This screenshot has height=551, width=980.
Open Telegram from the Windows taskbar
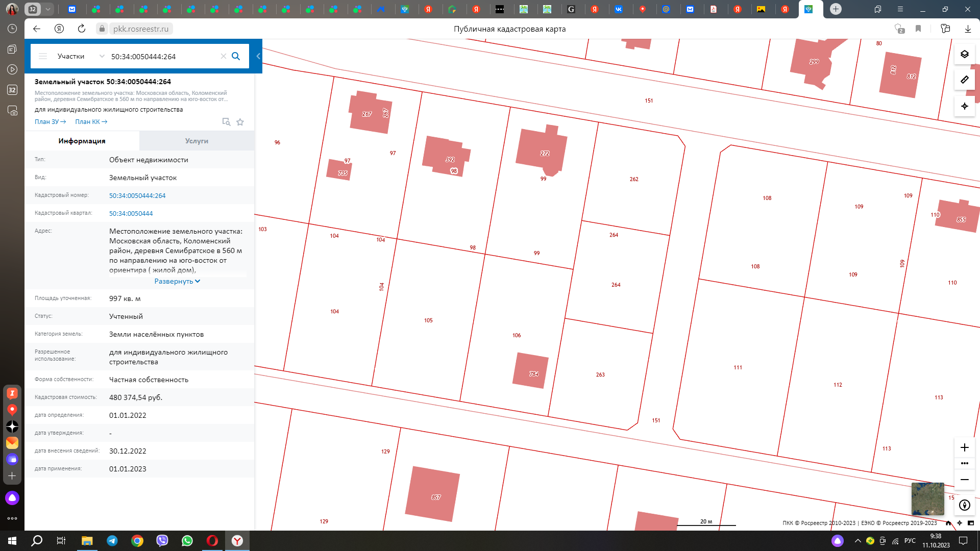112,541
